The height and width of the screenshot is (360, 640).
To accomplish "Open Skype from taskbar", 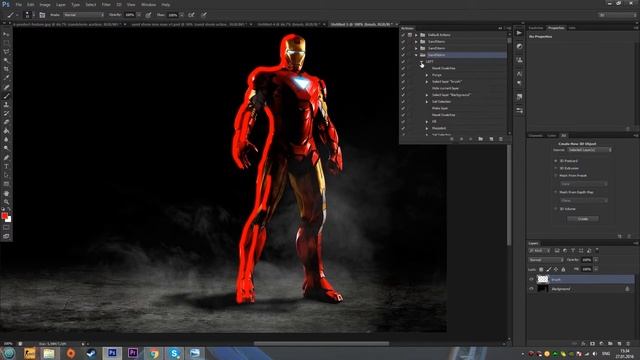I will 174,353.
